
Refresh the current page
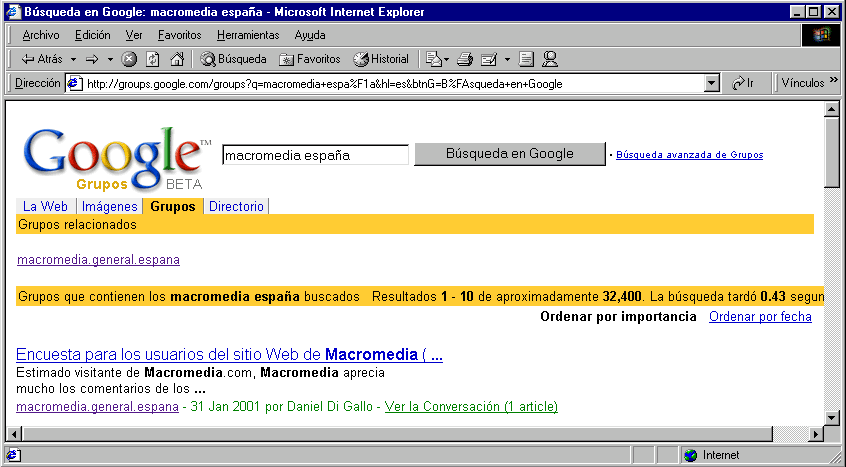[153, 59]
